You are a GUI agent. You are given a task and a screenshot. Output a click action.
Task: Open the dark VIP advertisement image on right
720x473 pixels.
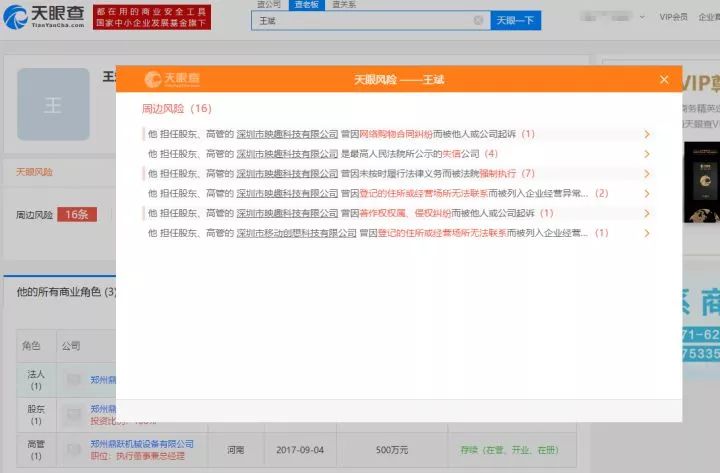coord(702,182)
